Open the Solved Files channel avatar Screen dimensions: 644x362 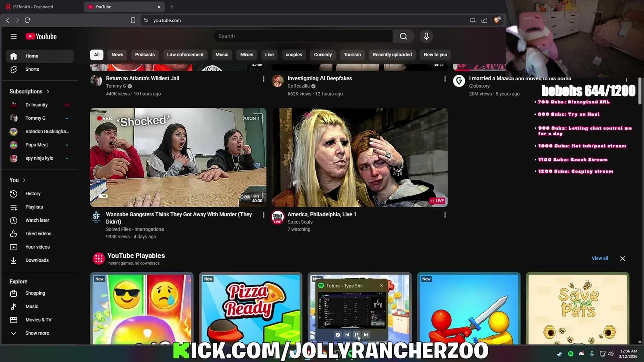pos(96,217)
